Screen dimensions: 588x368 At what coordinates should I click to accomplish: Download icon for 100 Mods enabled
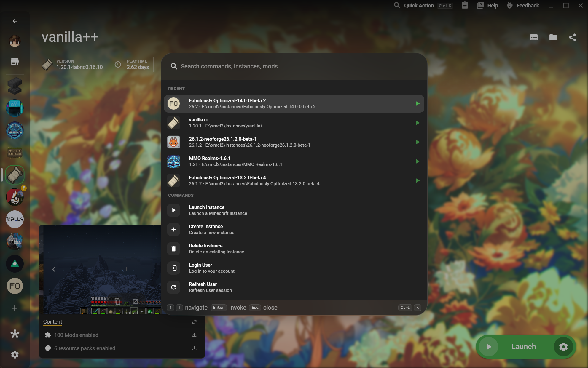[x=194, y=335]
